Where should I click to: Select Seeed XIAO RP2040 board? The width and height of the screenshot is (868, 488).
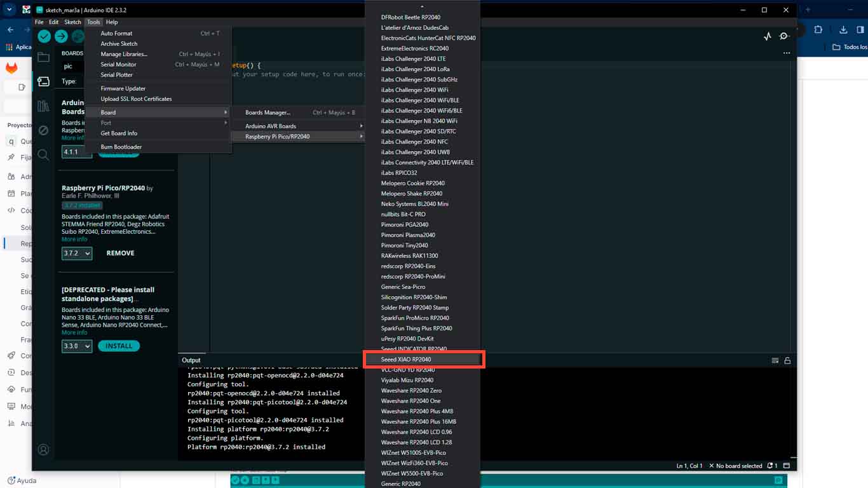[x=422, y=360]
